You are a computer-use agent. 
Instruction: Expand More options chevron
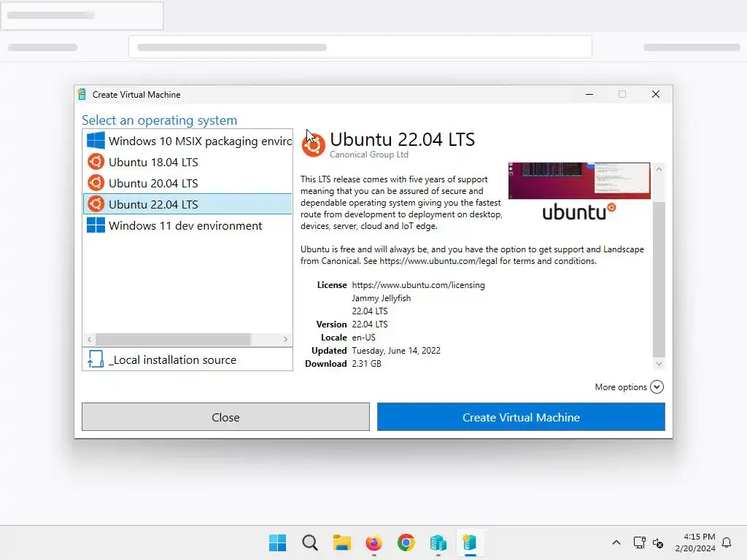[x=657, y=386]
